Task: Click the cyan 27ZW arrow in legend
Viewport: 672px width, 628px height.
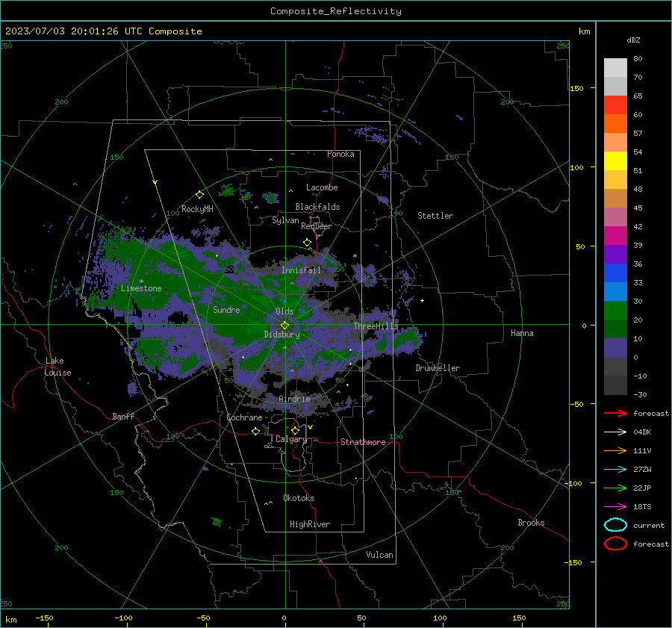Action: (x=615, y=470)
